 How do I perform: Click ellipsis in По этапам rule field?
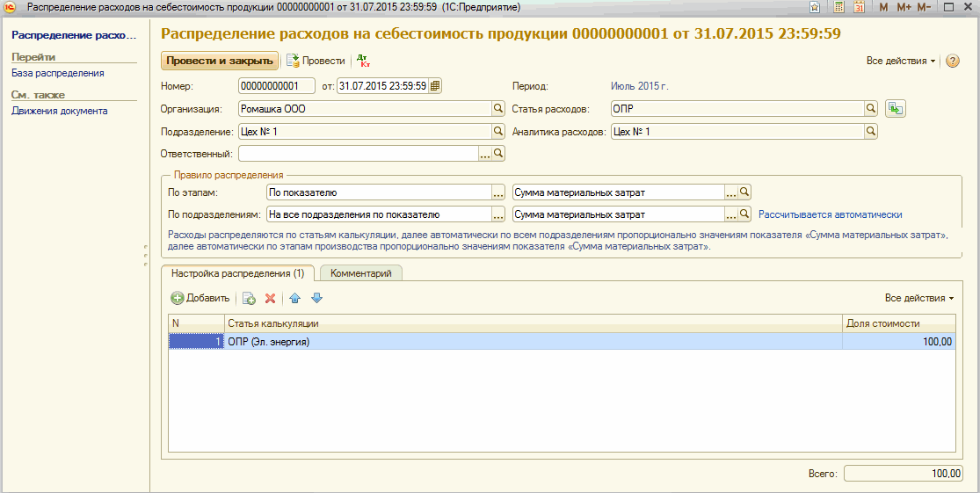pos(498,192)
